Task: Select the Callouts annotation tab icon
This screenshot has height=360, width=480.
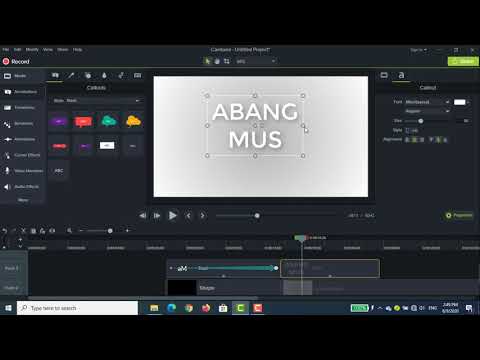Action: pos(55,76)
